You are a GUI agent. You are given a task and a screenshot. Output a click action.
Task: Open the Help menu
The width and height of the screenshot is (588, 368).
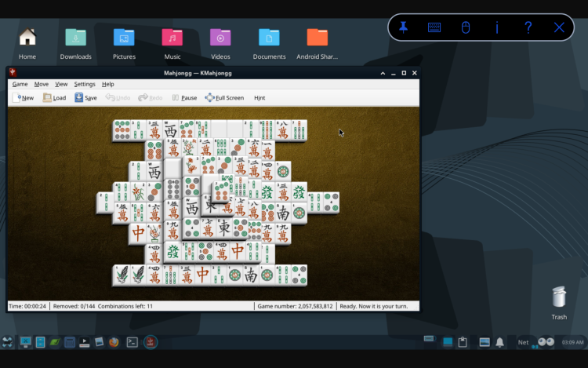tap(108, 84)
